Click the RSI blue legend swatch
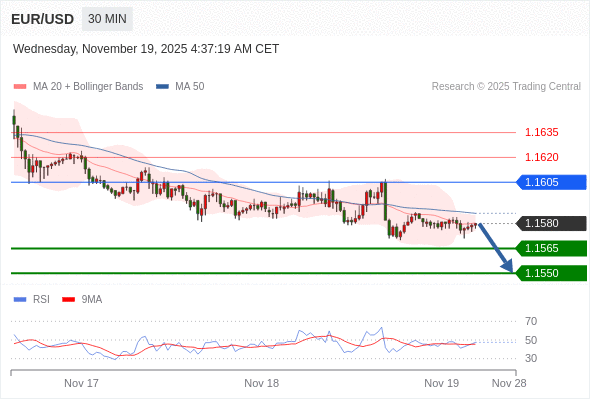Viewport: 590px width, 400px height. tap(20, 300)
